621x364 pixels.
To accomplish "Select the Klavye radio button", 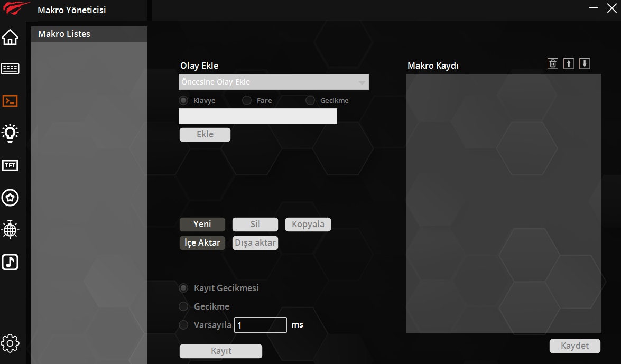I will coord(183,100).
